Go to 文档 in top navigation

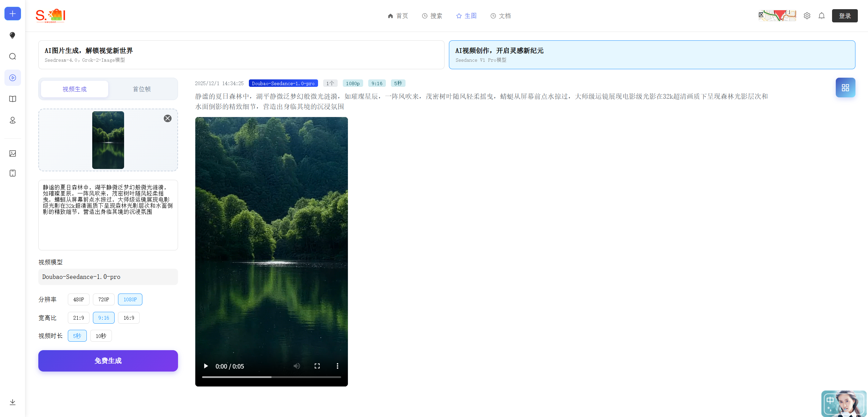(500, 16)
